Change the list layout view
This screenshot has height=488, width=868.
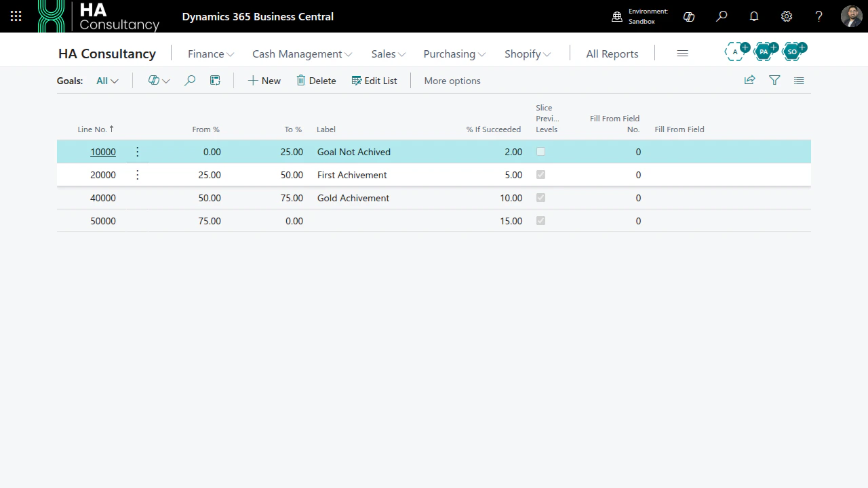click(799, 81)
